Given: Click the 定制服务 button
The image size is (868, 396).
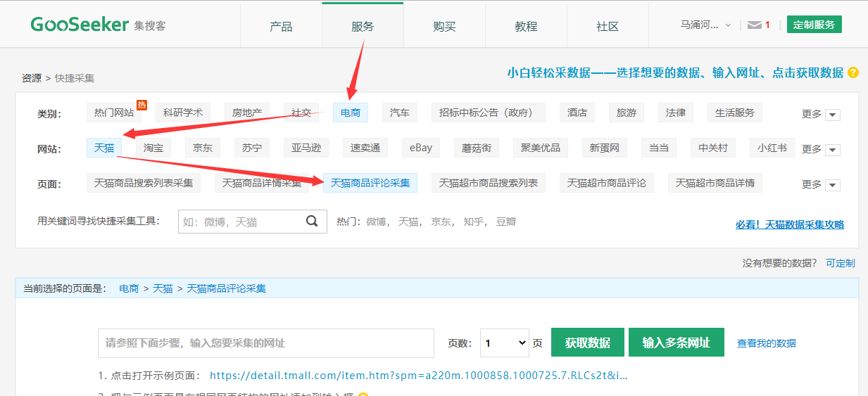Looking at the screenshot, I should [814, 25].
